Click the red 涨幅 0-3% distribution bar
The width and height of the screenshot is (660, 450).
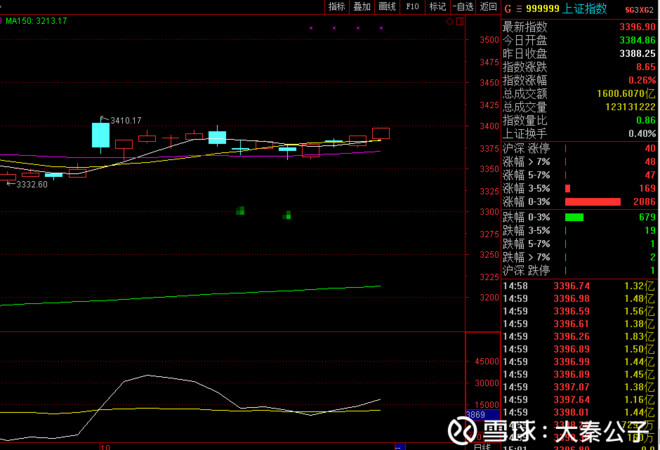tap(593, 202)
